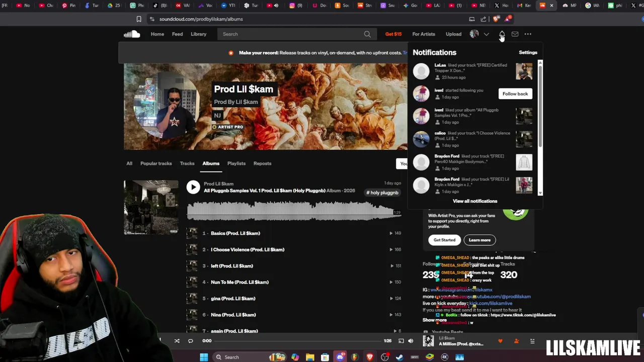Play track Nun To Me (Prod. Lil $kam)
Image resolution: width=644 pixels, height=362 pixels.
pyautogui.click(x=240, y=282)
